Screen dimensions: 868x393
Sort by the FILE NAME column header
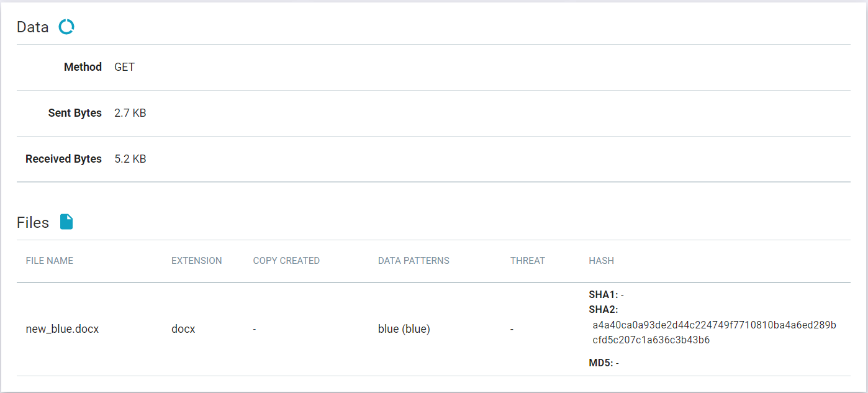(49, 260)
